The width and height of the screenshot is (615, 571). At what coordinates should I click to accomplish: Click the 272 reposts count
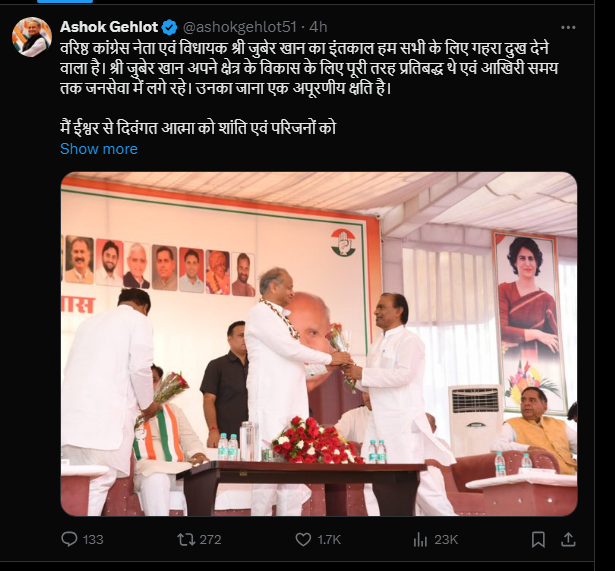[x=210, y=540]
